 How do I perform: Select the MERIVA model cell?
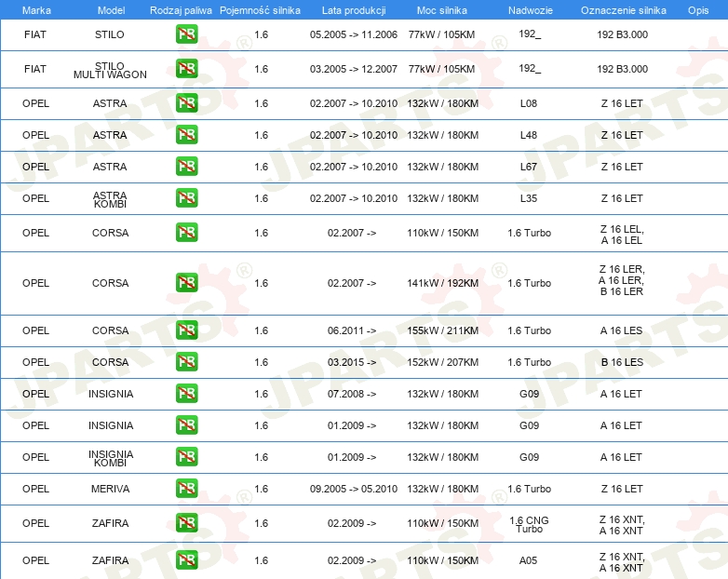pyautogui.click(x=110, y=489)
